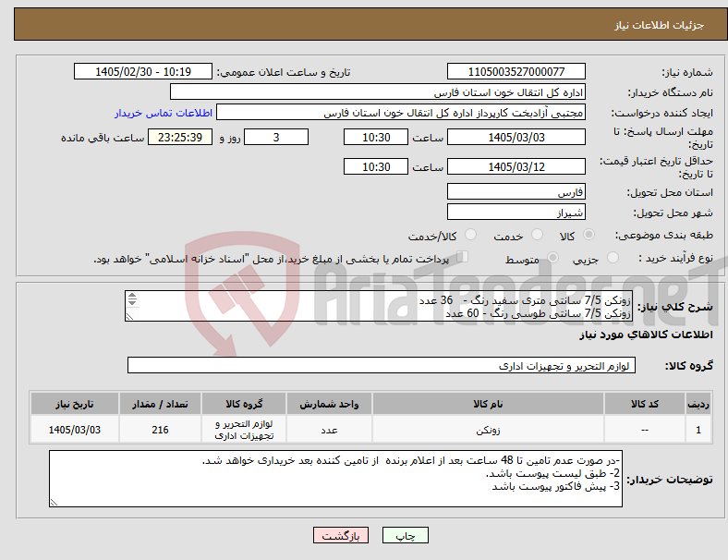Viewport: 728px width, 560px height.
Task: Click the need date cell 1405/03/03
Action: [75, 430]
